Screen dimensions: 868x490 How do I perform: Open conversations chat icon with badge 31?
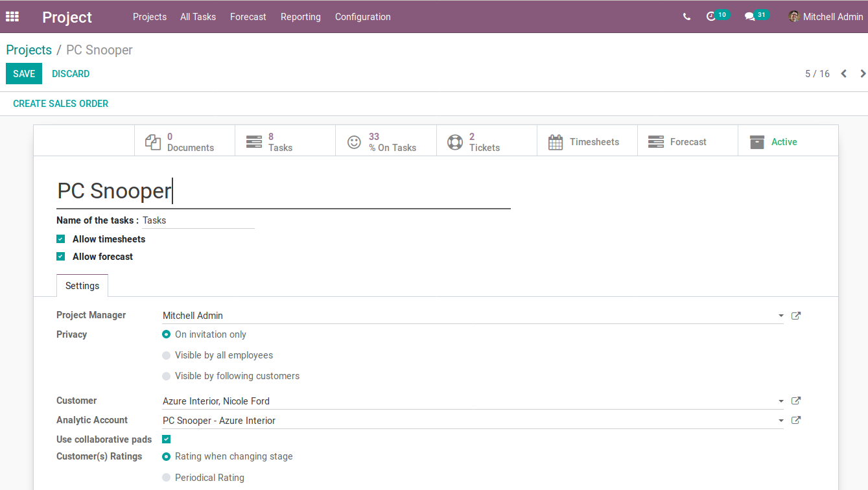click(750, 17)
